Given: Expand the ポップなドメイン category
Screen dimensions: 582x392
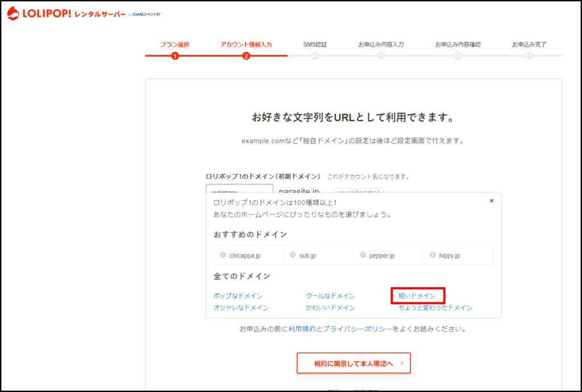Looking at the screenshot, I should tap(238, 296).
